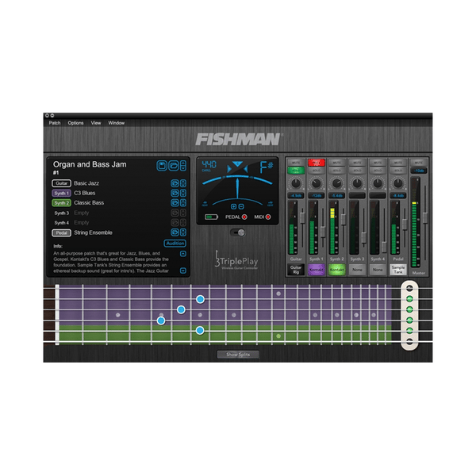Click the open patch folder icon
Screen dimensions: 476x476
coord(173,166)
